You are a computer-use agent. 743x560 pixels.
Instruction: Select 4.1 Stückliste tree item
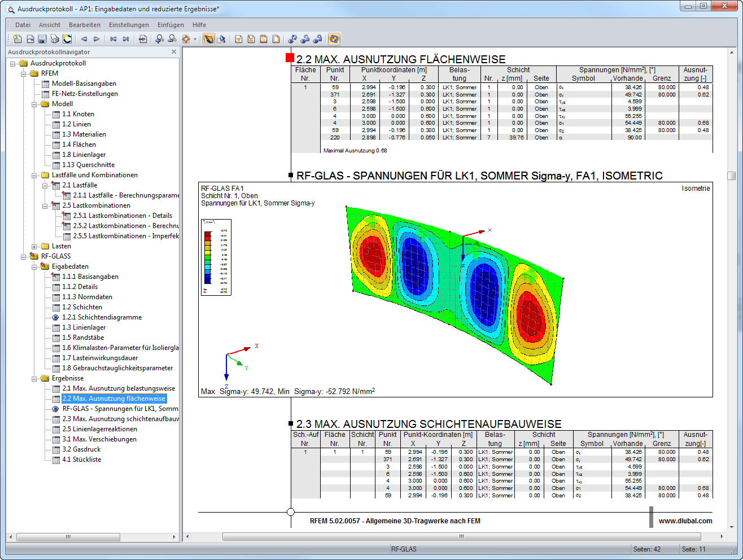click(81, 460)
